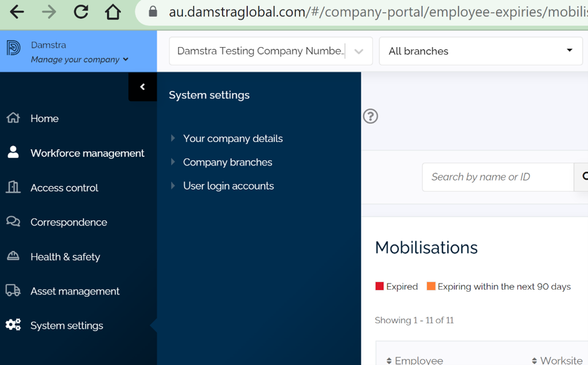Click the System settings gear icon

coord(13,325)
